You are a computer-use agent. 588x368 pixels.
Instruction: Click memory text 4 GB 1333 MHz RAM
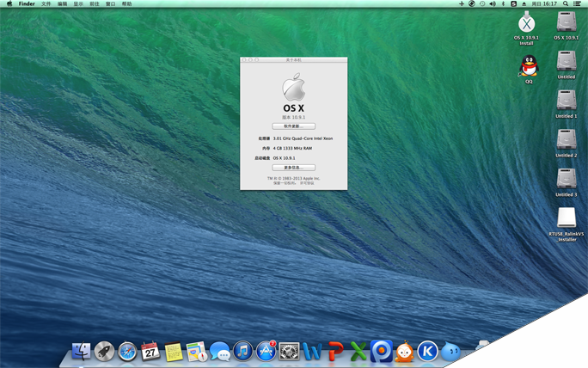point(292,148)
